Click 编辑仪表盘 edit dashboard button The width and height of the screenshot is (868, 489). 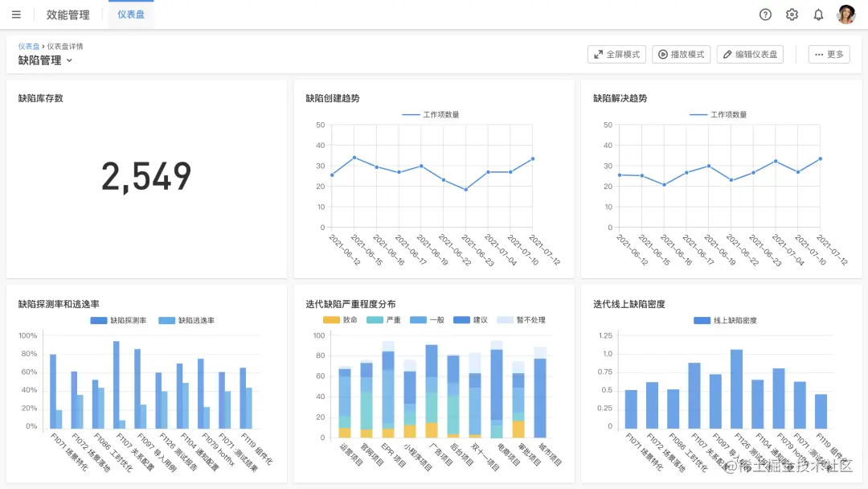click(750, 54)
